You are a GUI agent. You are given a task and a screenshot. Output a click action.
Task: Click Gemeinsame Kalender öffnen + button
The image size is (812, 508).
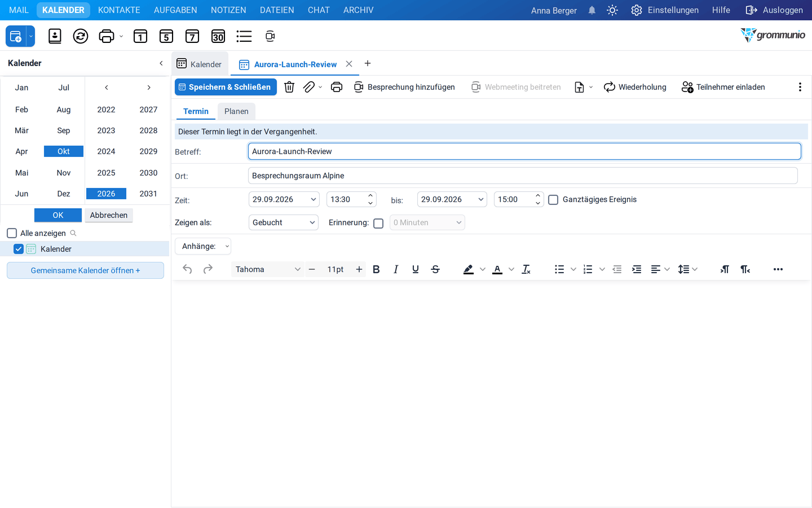(85, 270)
